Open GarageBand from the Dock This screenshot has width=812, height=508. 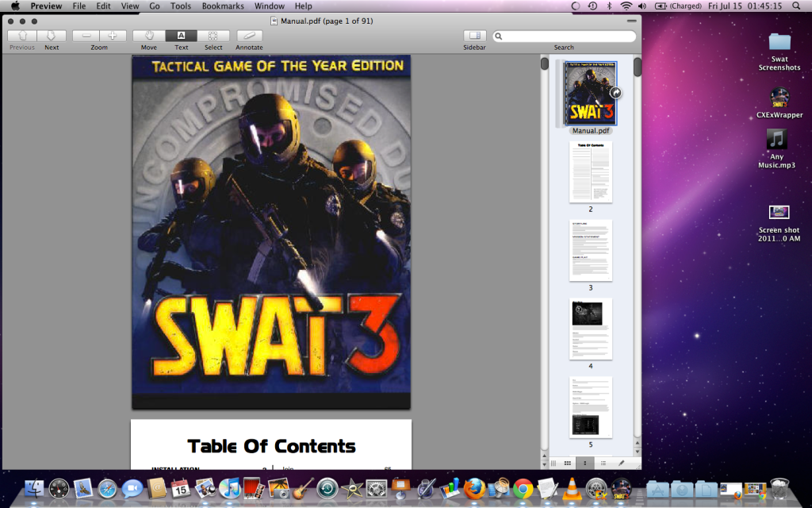pyautogui.click(x=302, y=488)
